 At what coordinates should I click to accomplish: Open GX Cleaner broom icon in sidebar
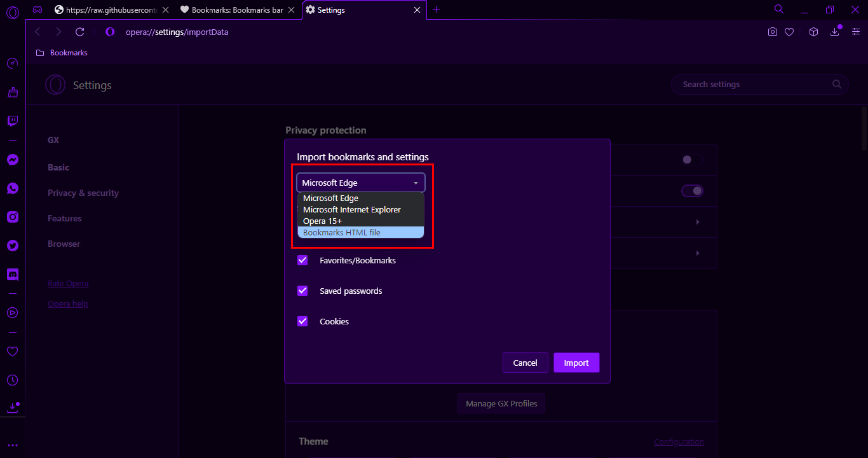tap(12, 92)
